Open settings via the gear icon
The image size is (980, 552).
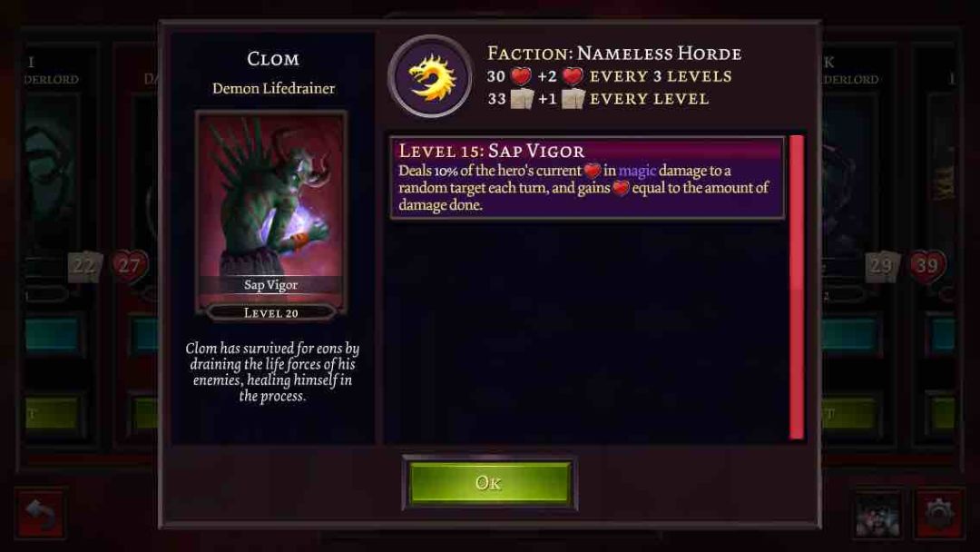[939, 515]
